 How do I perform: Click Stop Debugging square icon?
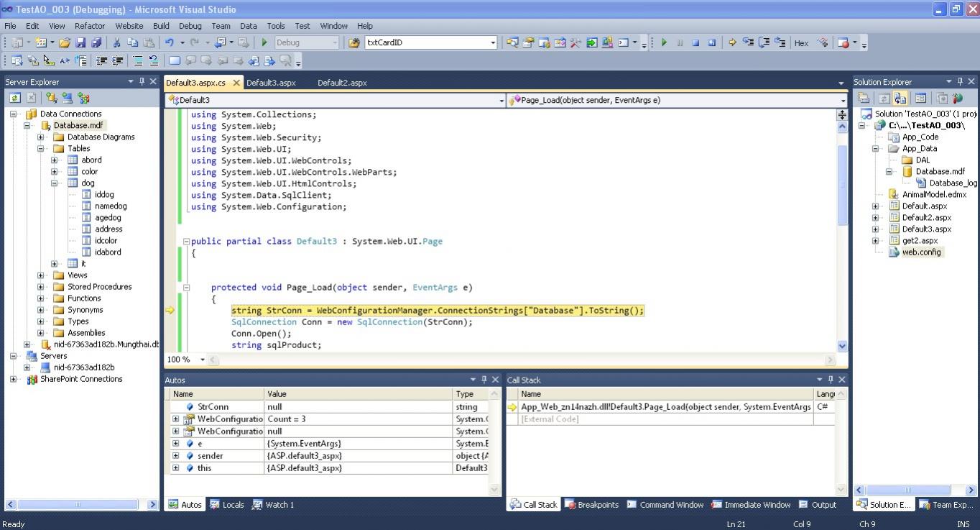coord(695,42)
